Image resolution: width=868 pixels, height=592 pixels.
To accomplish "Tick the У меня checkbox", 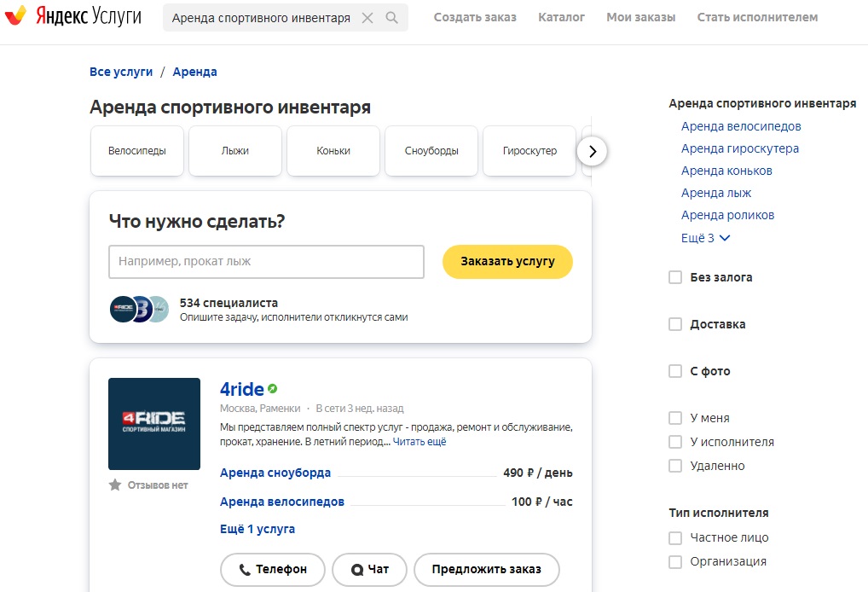I will (x=675, y=418).
